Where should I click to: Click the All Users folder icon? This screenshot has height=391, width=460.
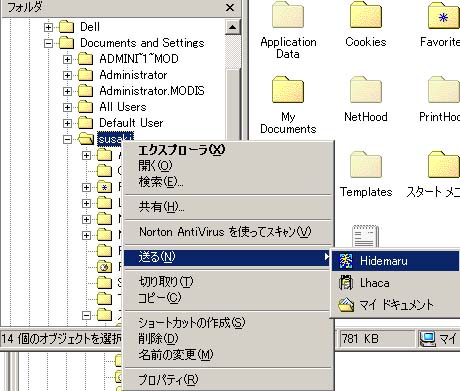(85, 107)
